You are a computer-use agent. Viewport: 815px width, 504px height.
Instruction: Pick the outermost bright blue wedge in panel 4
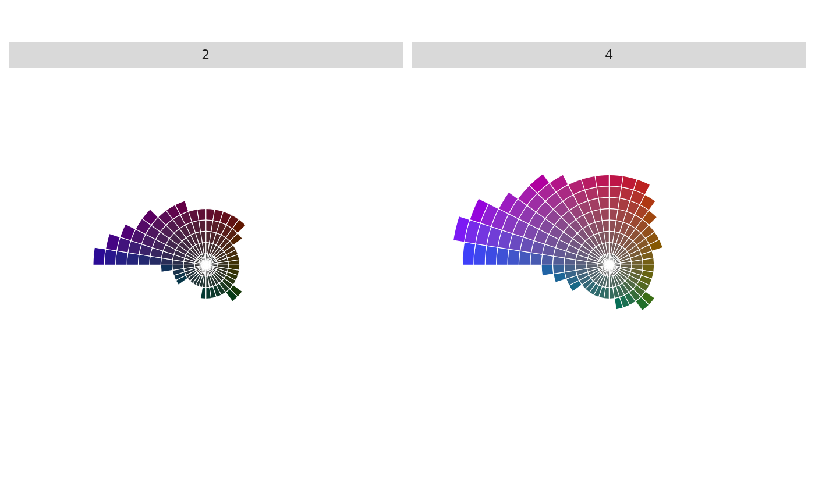pyautogui.click(x=469, y=254)
